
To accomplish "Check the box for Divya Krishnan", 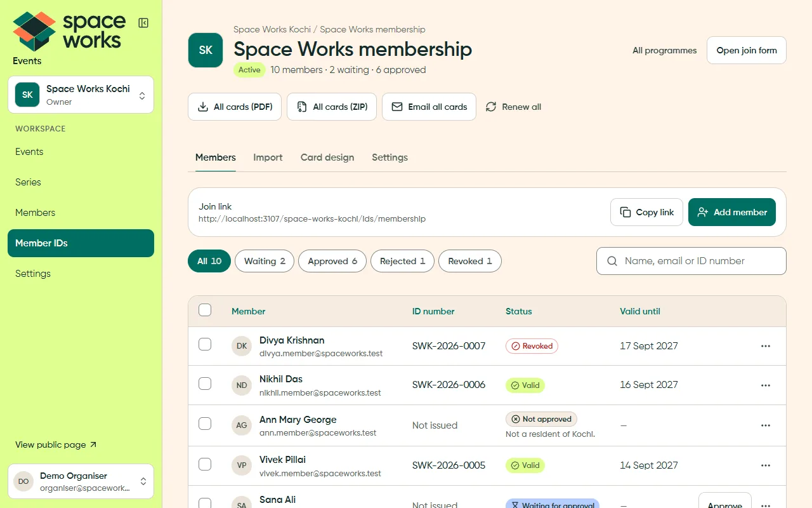I will pyautogui.click(x=205, y=344).
